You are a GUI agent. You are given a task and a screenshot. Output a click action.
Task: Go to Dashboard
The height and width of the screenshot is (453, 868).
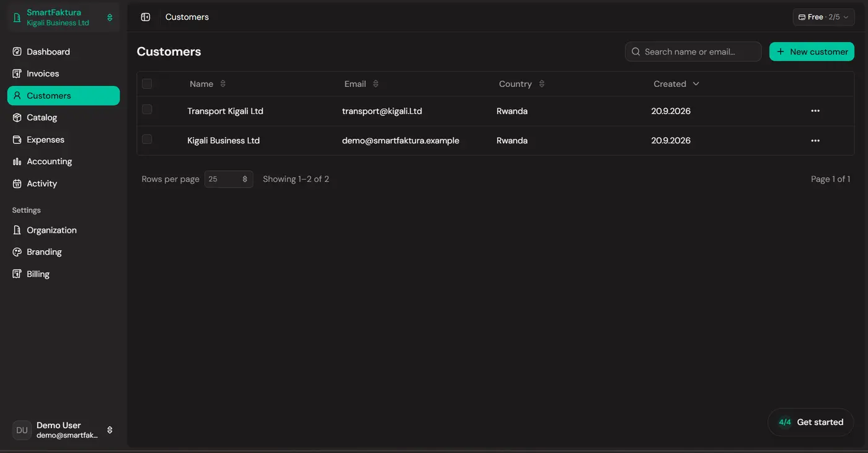click(x=63, y=52)
